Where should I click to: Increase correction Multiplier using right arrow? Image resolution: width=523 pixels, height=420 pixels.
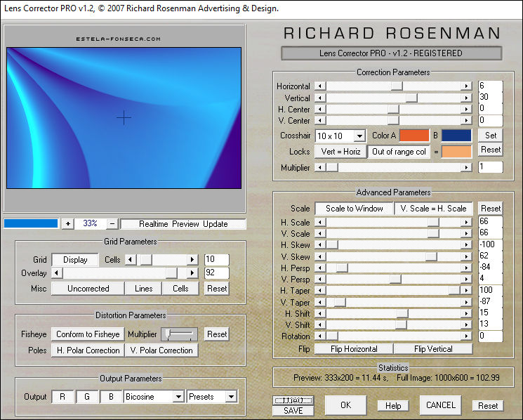point(466,167)
